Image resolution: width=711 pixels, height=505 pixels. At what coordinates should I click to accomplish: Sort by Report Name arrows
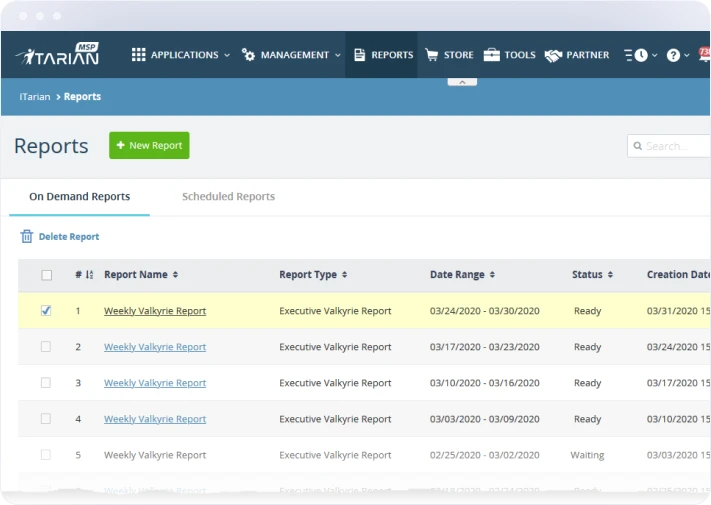click(175, 275)
